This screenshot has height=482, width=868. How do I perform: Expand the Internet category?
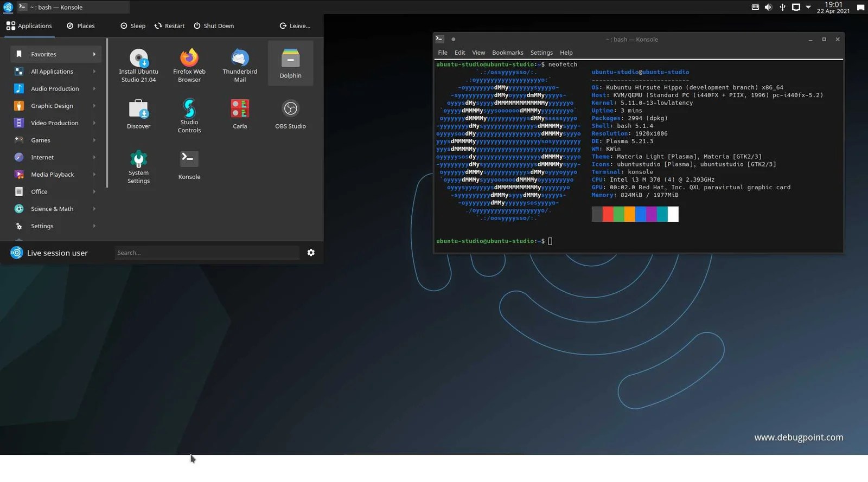[56, 157]
